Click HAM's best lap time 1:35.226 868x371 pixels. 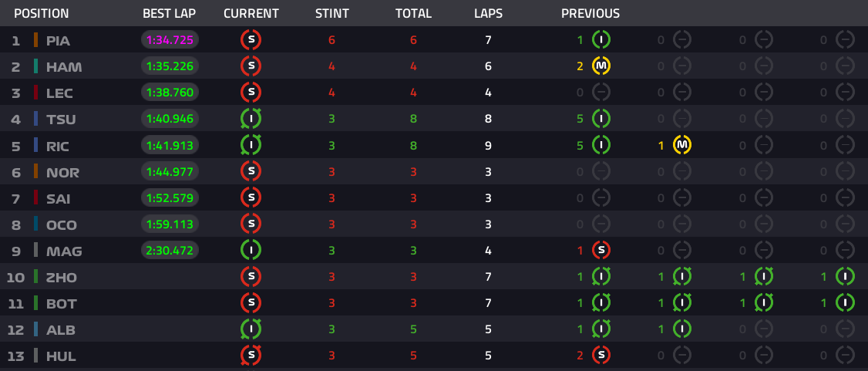[170, 66]
